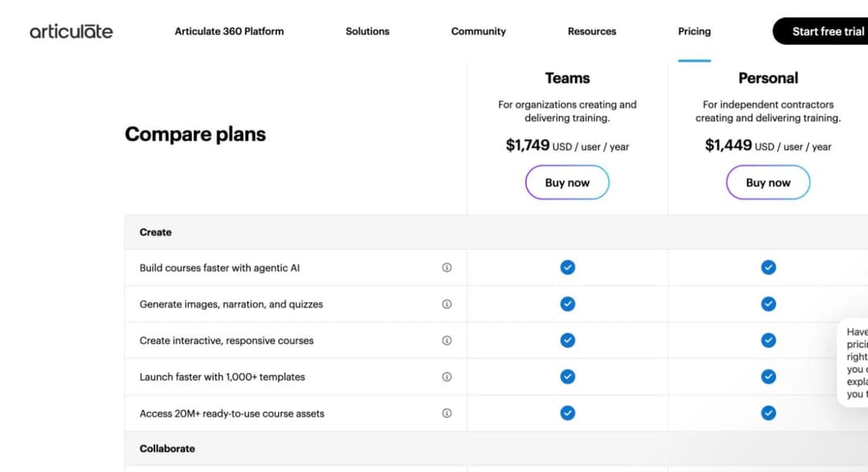Image resolution: width=868 pixels, height=472 pixels.
Task: Click Teams checkmark for course assets row
Action: pos(567,413)
